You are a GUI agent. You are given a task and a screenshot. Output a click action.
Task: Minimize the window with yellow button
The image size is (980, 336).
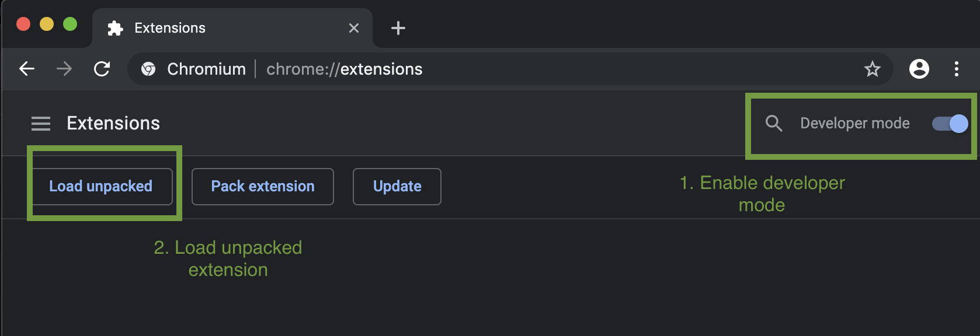click(47, 24)
